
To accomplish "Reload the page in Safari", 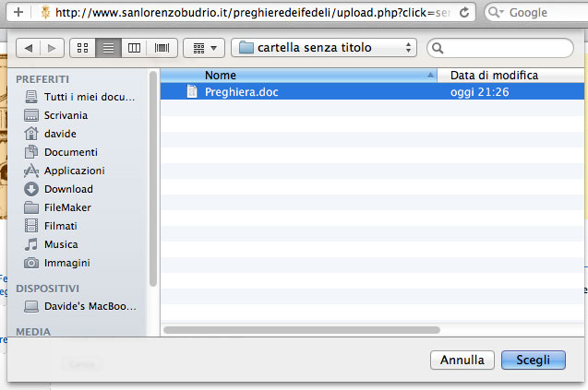I will pos(464,13).
